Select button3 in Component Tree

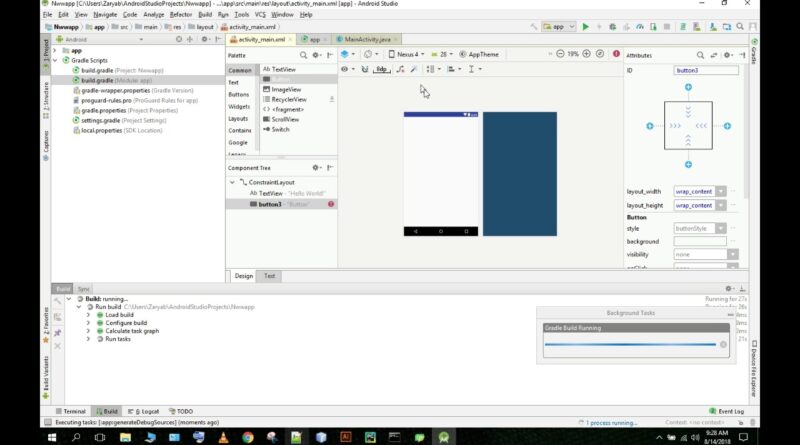281,204
